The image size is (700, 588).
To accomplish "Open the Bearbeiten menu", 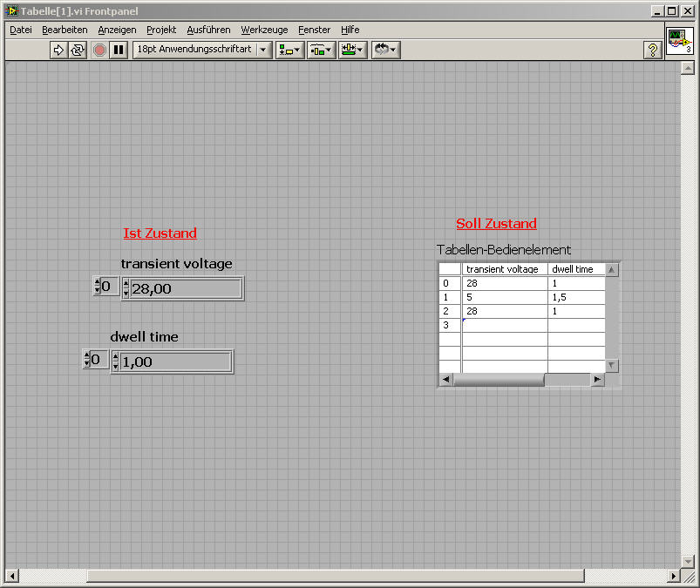I will click(65, 30).
